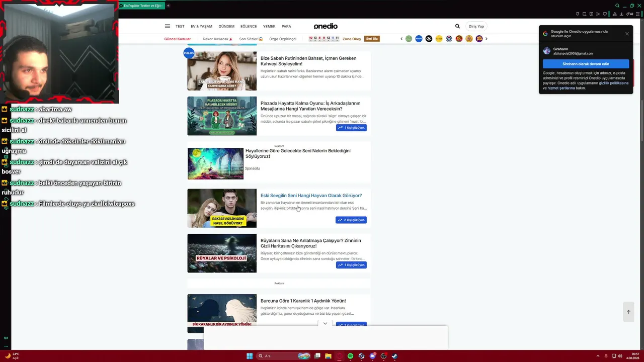This screenshot has height=362, width=644.
Task: Click the 'RÜYALAR VE PSİKOLOJİ' thumbnail
Action: (222, 253)
